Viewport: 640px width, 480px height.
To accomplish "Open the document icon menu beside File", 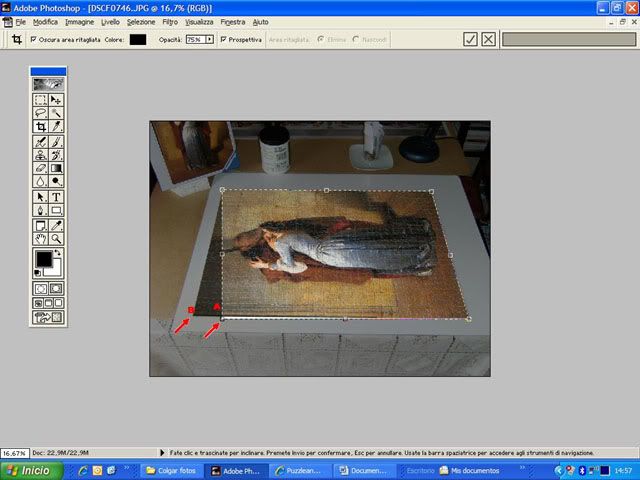I will pyautogui.click(x=8, y=22).
